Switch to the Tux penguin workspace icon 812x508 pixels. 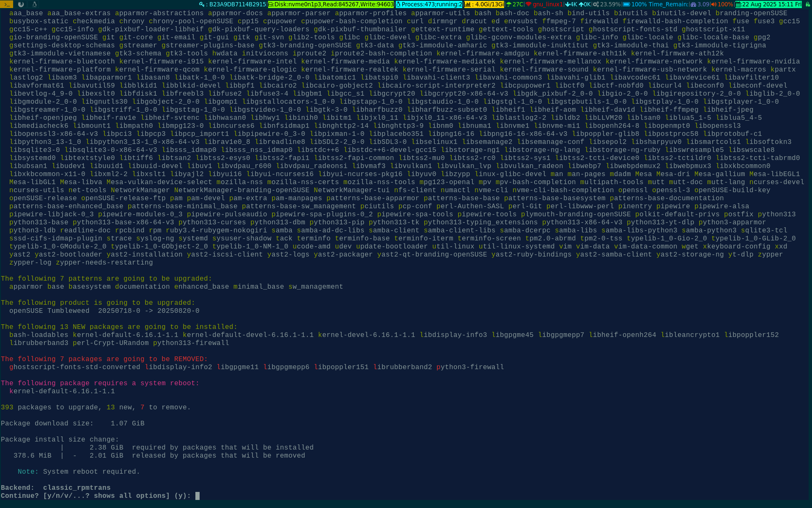tap(34, 4)
